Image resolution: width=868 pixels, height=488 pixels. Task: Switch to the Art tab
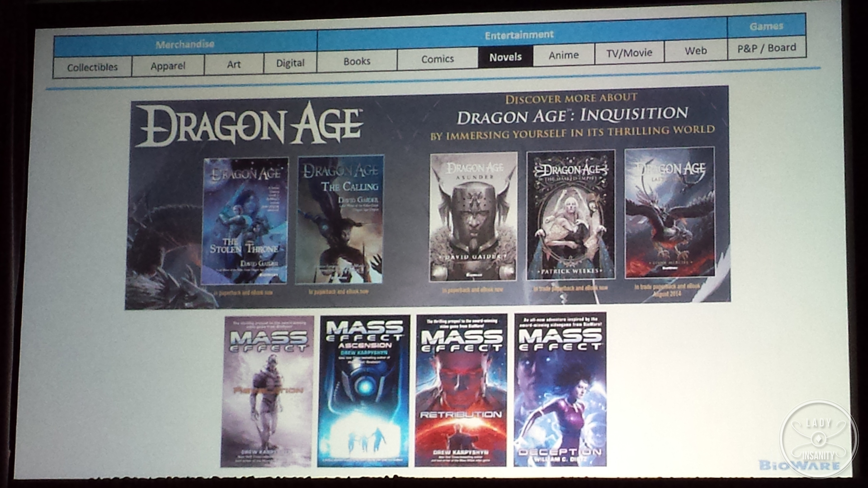234,64
